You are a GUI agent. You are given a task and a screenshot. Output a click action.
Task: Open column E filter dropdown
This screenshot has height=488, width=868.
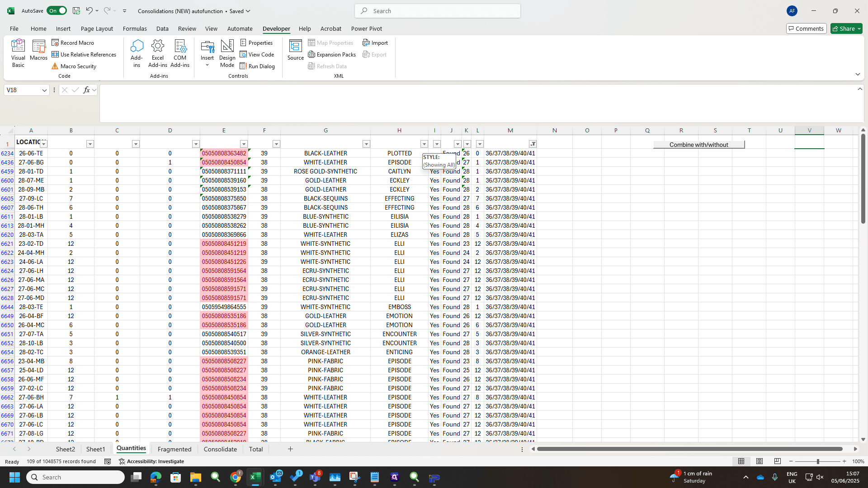(x=244, y=144)
